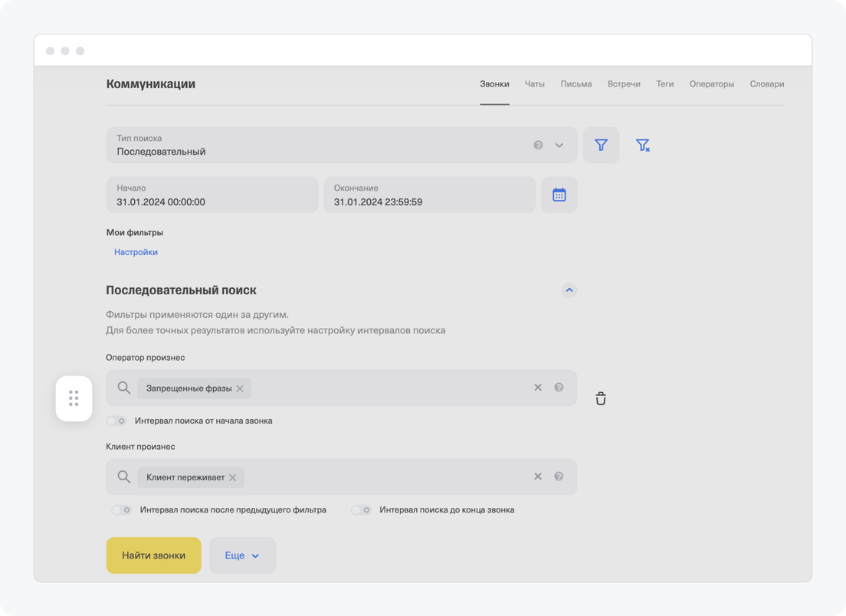
Task: Click search icon in Клиент произнес field
Action: [x=124, y=477]
